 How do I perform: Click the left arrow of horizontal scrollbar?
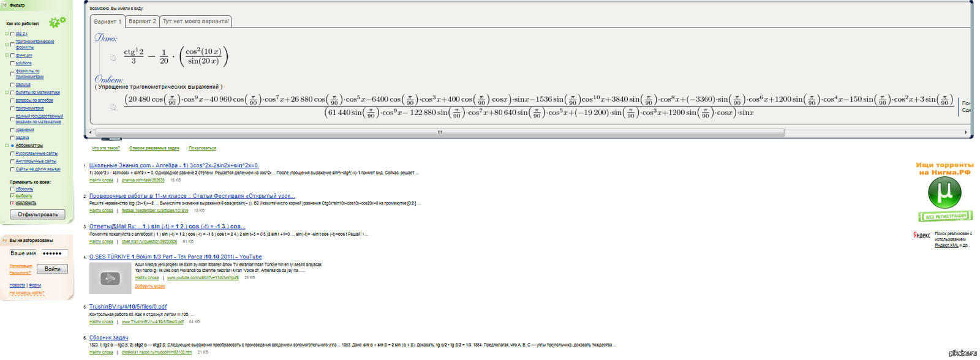tap(91, 132)
